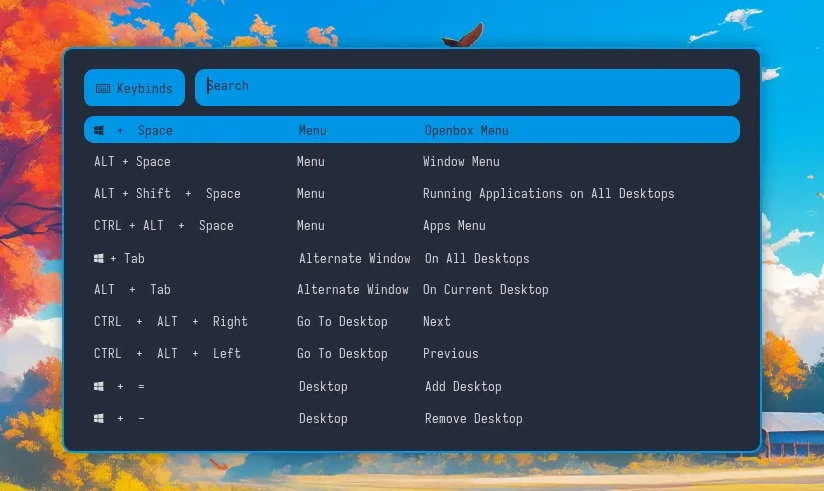Click the Windows key icon in the Remove Desktop row
Screen dimensions: 824x491
(x=99, y=418)
